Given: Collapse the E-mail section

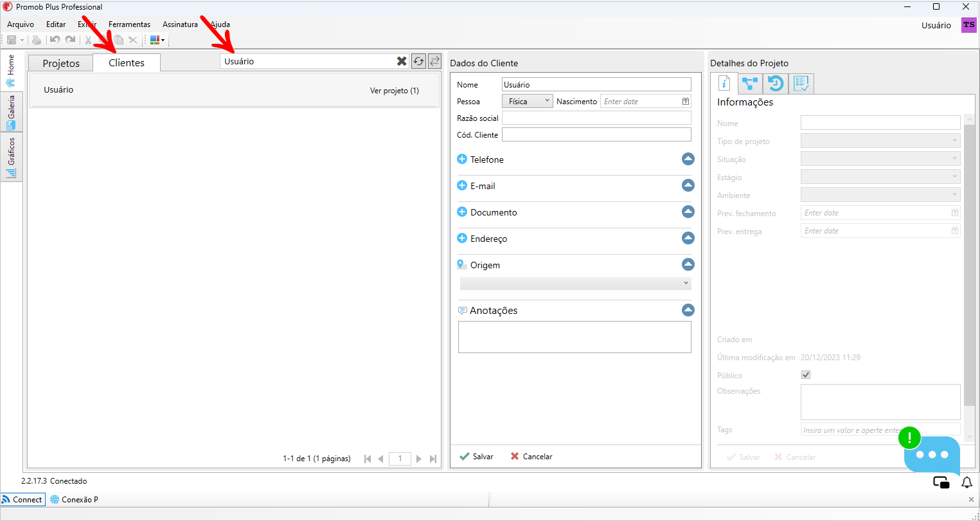Looking at the screenshot, I should pyautogui.click(x=688, y=185).
